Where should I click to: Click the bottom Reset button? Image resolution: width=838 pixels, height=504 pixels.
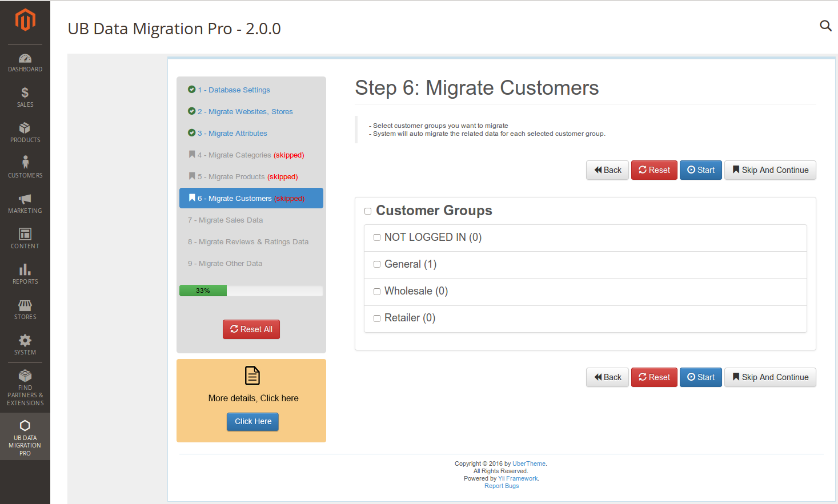(654, 377)
